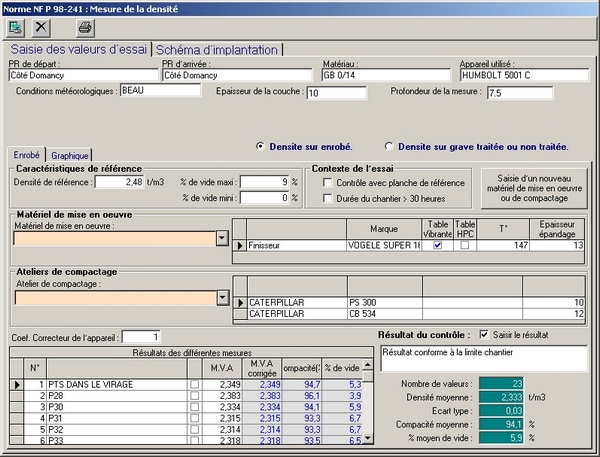The width and height of the screenshot is (600, 457).
Task: Uncheck Table Vibrante for the Finisseur row
Action: [x=436, y=244]
